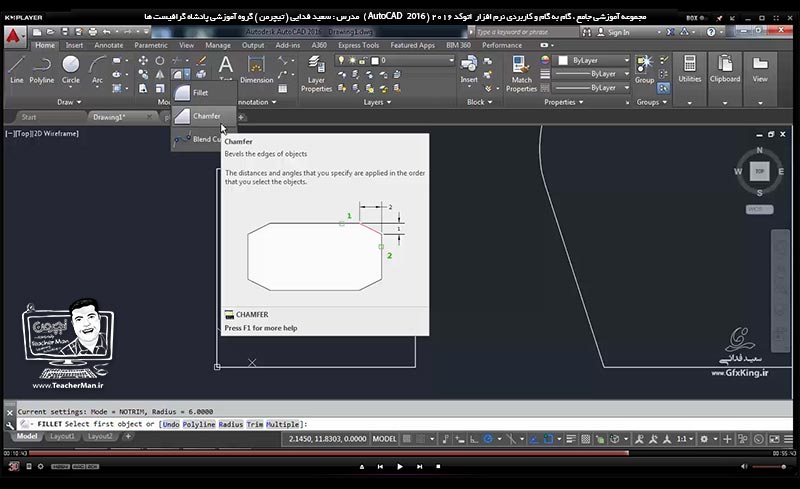Click the Polyline command option
This screenshot has width=800, height=489.
pos(199,424)
